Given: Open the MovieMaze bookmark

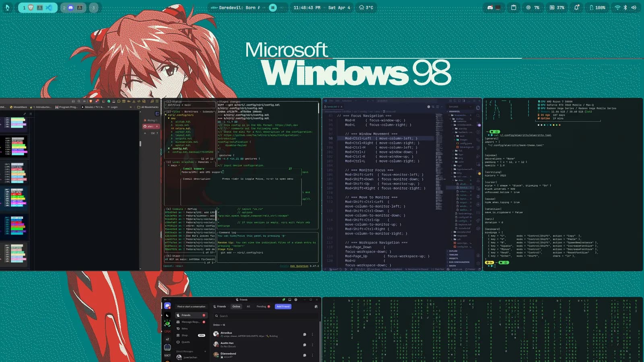Looking at the screenshot, I should [x=19, y=107].
